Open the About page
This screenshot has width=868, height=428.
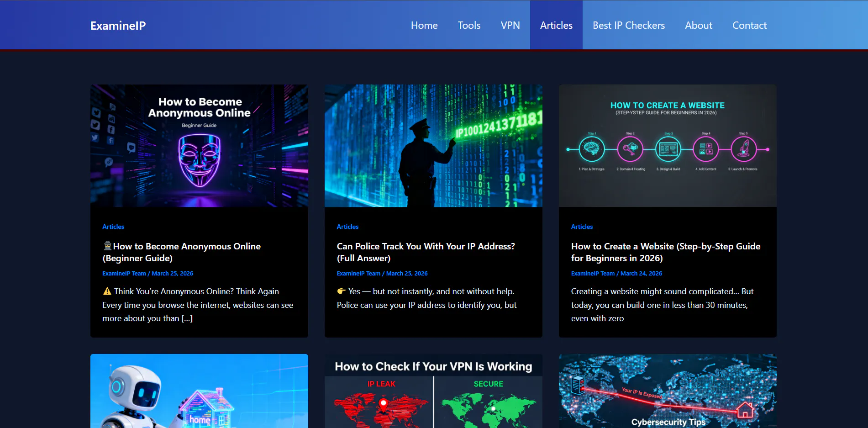(699, 25)
